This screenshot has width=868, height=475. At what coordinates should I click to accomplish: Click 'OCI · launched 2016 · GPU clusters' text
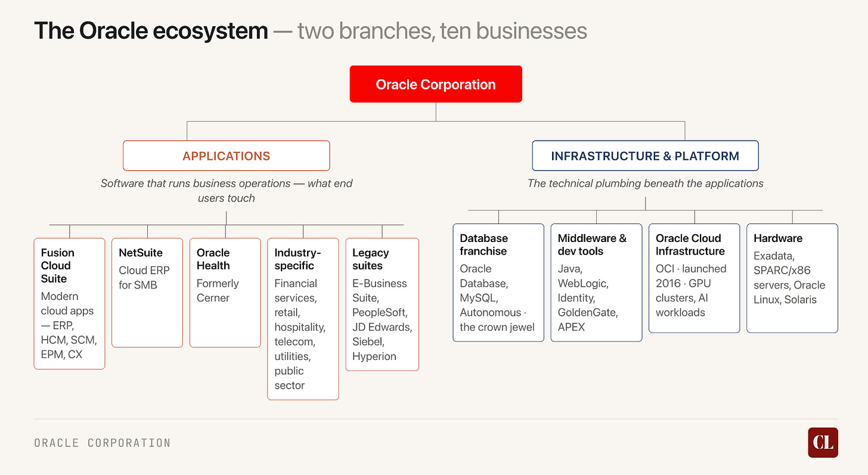tap(691, 291)
